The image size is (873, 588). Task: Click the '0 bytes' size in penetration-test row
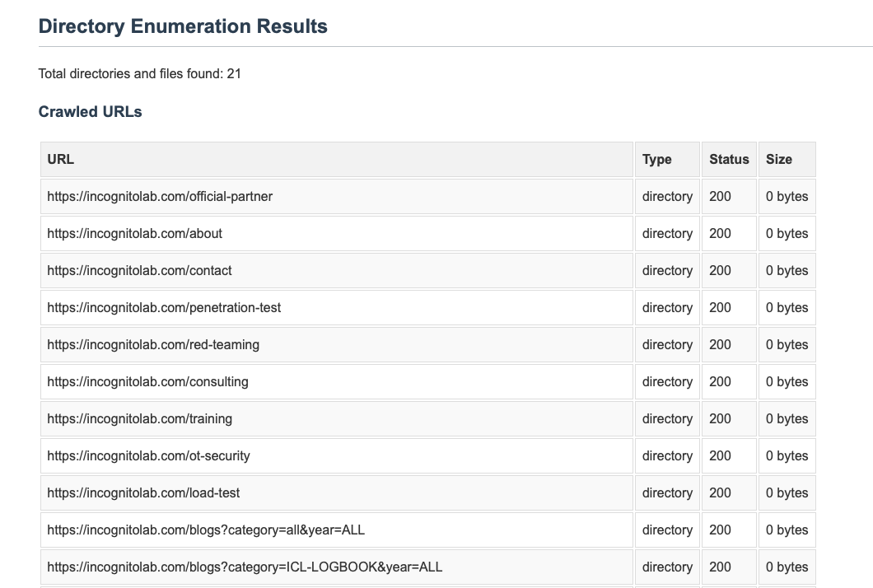[x=787, y=307]
